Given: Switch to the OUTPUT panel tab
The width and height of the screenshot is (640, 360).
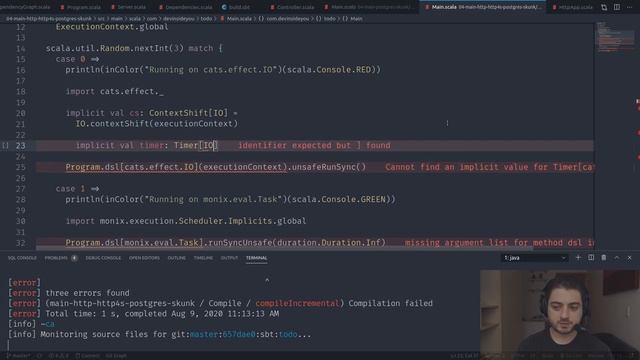Looking at the screenshot, I should tap(229, 258).
